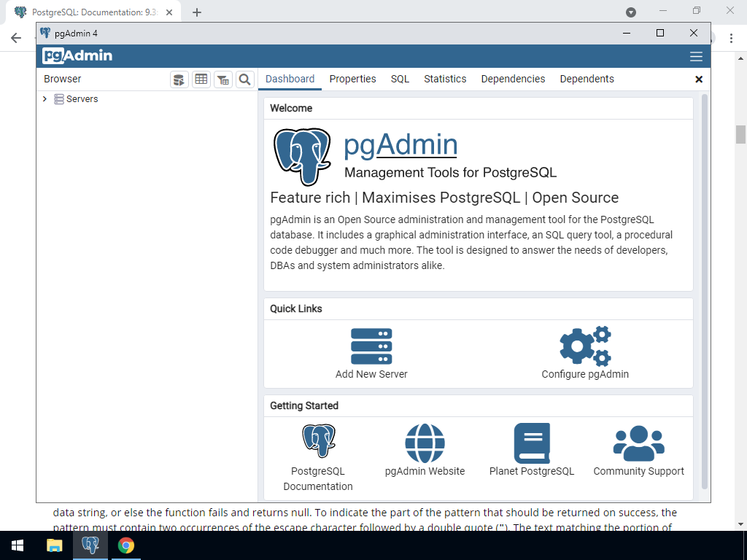Expand the Servers tree node

[x=44, y=99]
